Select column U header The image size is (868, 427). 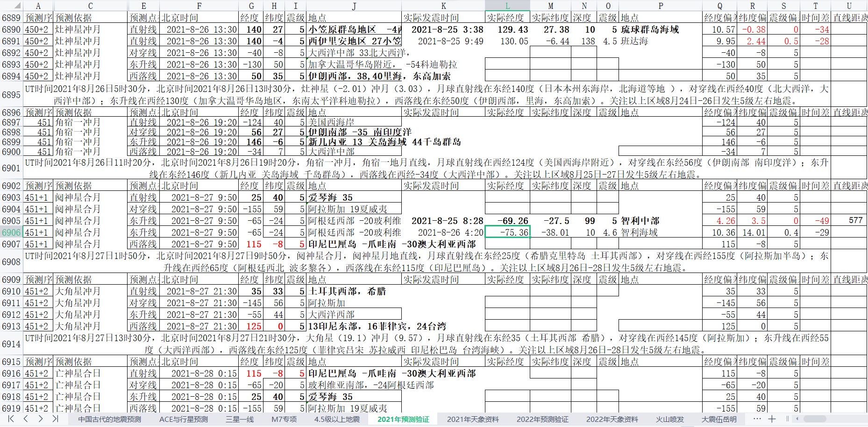coord(849,6)
